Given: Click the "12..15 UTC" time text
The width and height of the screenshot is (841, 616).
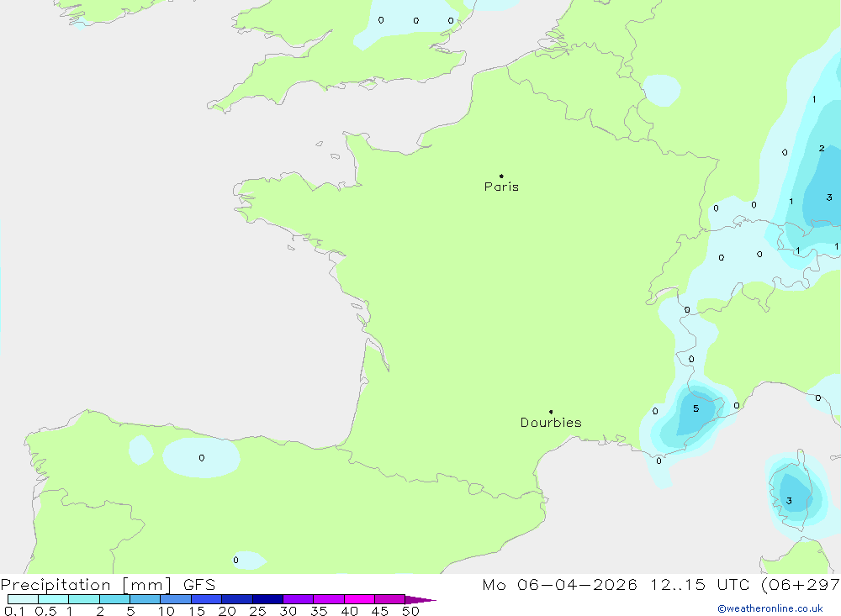Looking at the screenshot, I should [700, 585].
